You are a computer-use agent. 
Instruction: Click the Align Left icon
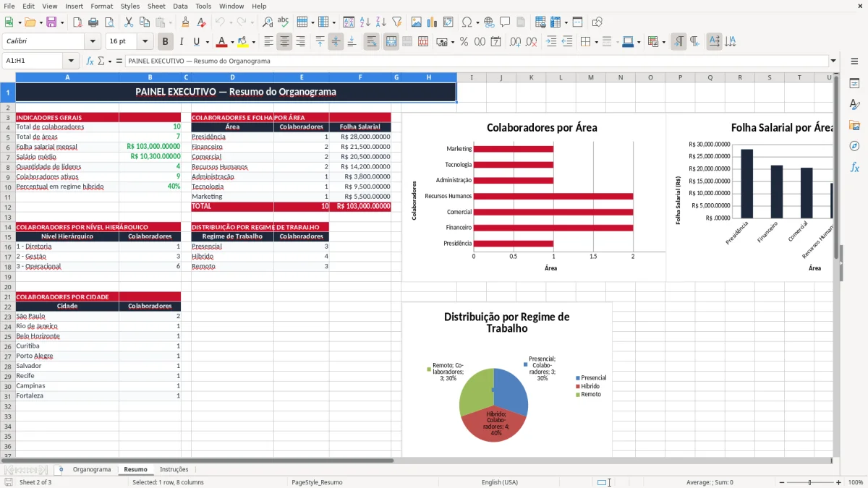click(x=268, y=42)
